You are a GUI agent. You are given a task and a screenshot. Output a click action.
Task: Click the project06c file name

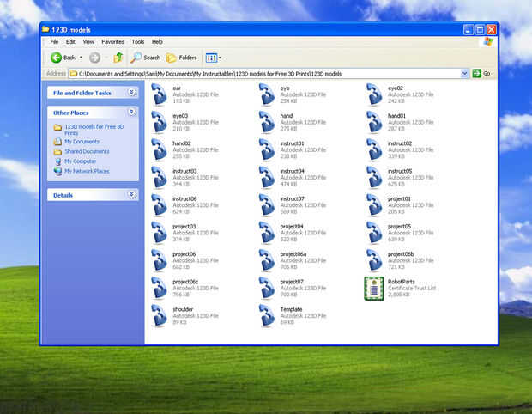point(185,282)
